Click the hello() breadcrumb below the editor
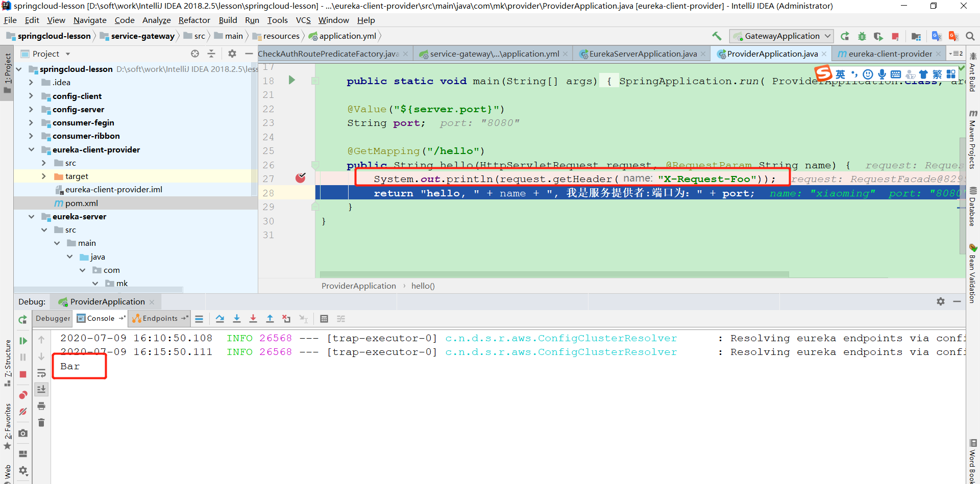The image size is (980, 484). tap(423, 286)
